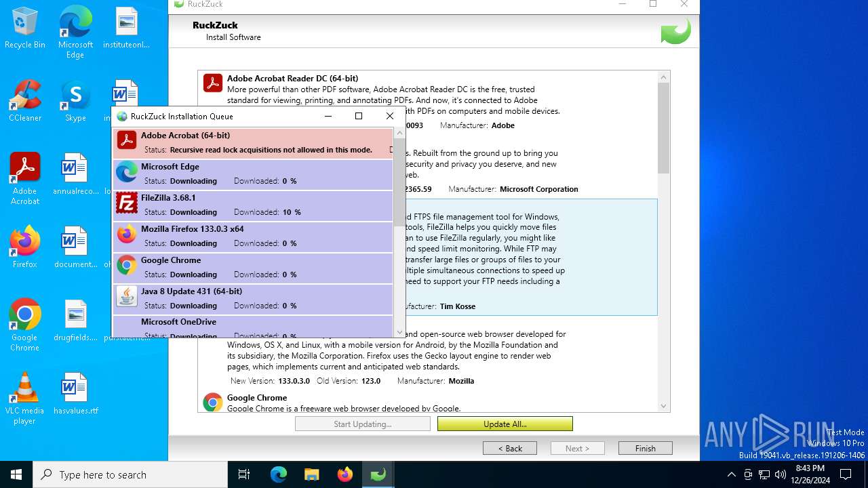Select the annualreco... Word document on desktop
This screenshot has width=868, height=488.
click(75, 174)
